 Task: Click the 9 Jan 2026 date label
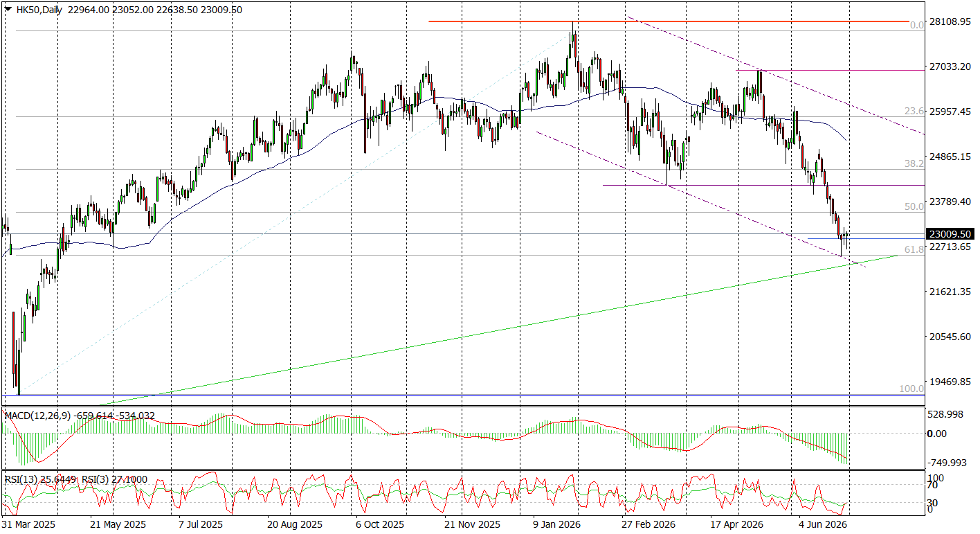click(x=556, y=524)
